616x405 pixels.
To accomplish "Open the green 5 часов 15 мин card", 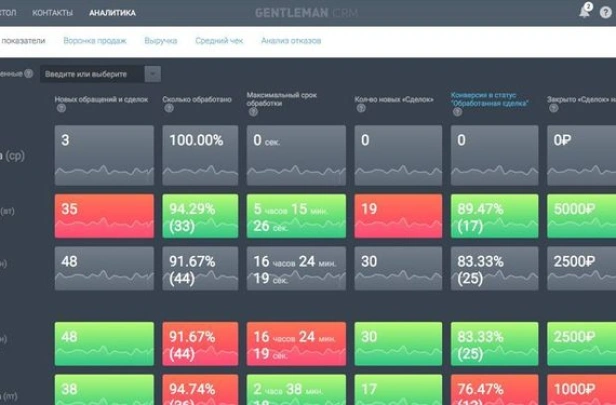I will pos(295,217).
